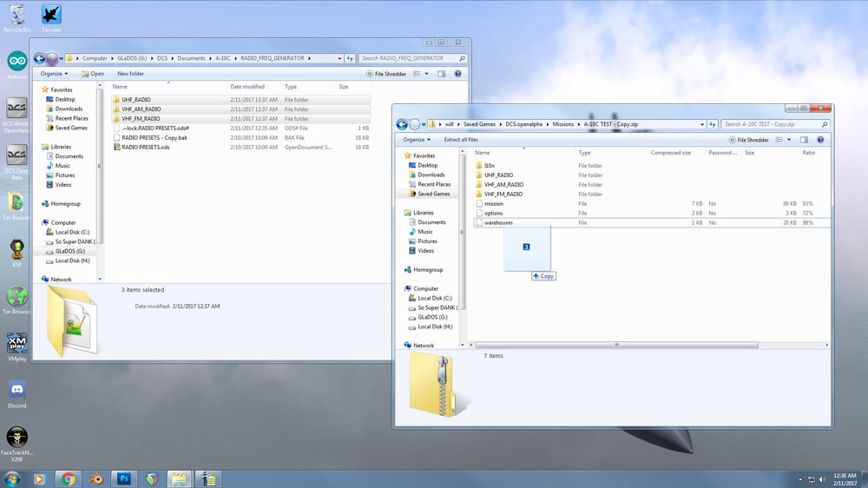
Task: Sort zip contents by Compressed size column
Action: coord(671,153)
